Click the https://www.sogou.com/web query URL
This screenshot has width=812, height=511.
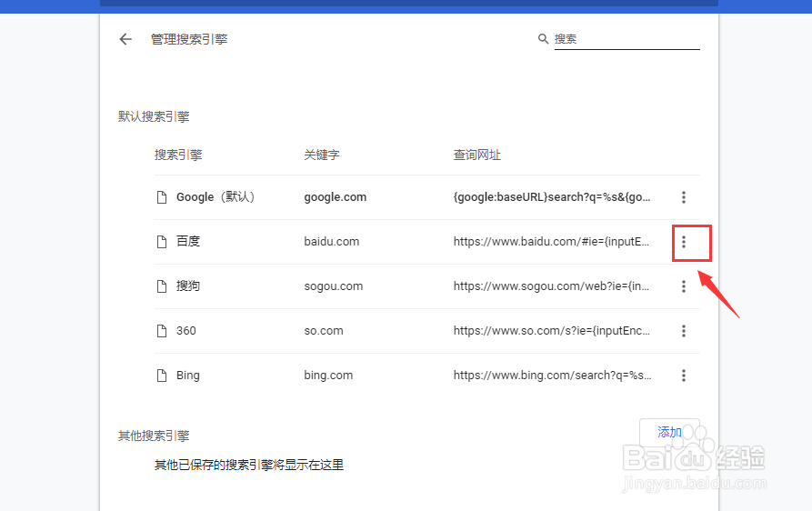(551, 286)
